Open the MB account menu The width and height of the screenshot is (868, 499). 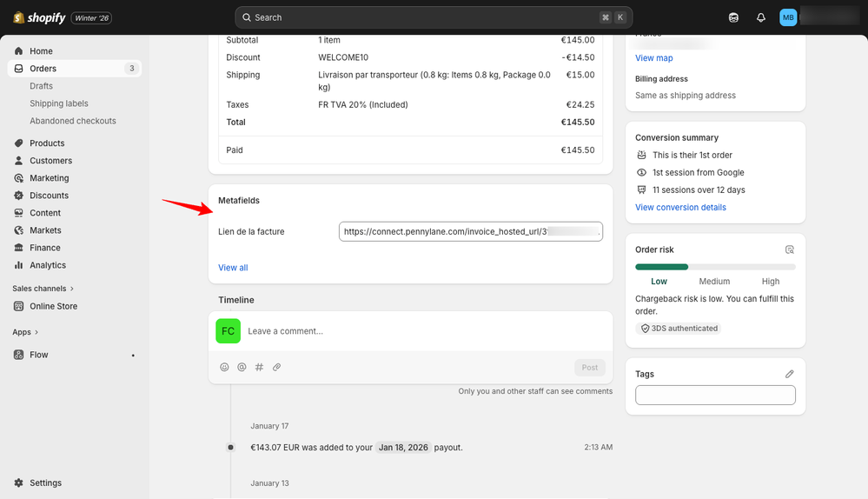point(788,17)
